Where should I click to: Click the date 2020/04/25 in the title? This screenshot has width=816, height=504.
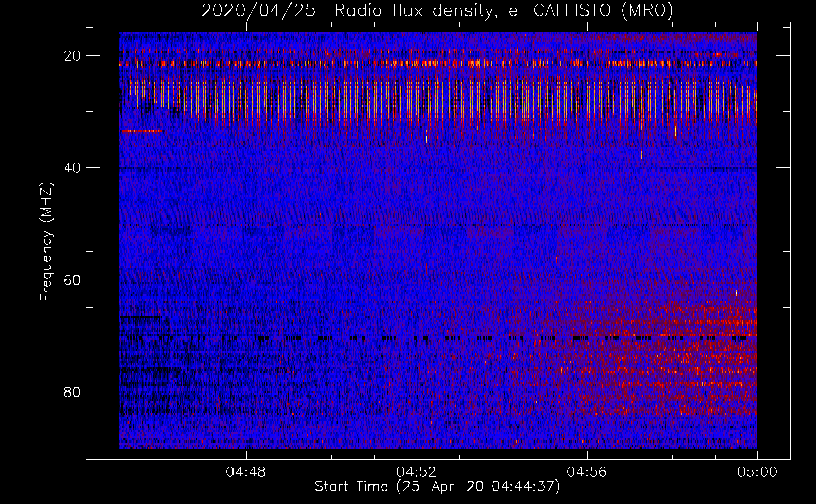coord(259,10)
